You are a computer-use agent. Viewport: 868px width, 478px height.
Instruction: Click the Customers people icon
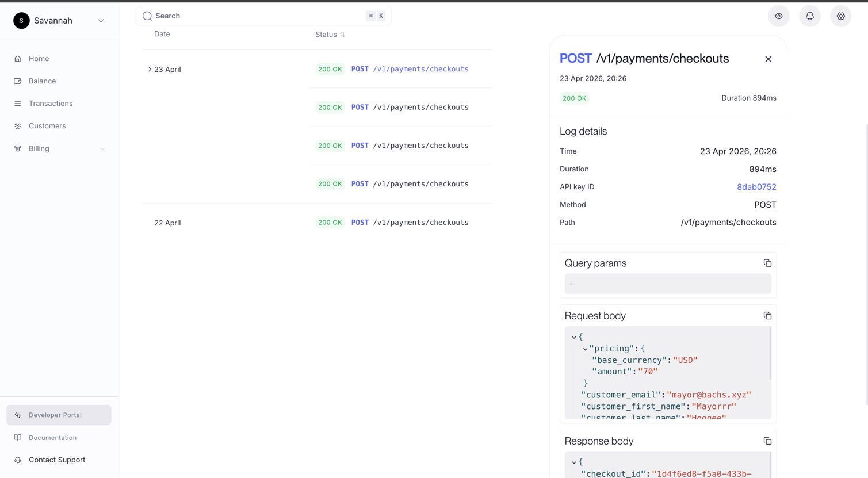[x=18, y=126]
